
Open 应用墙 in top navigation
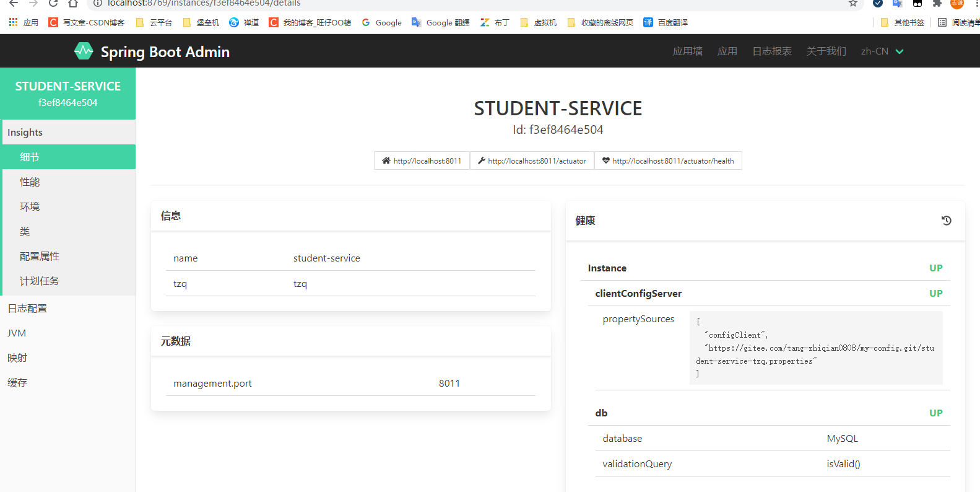(x=688, y=51)
